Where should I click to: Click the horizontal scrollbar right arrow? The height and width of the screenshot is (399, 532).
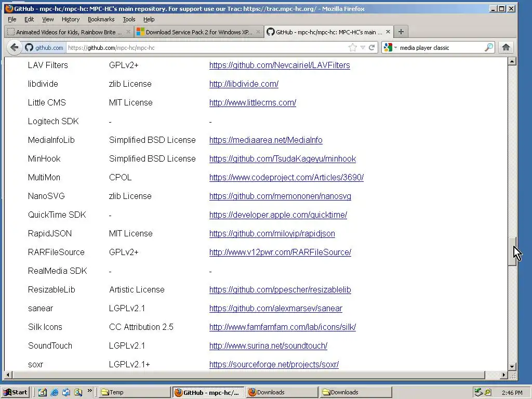point(504,375)
